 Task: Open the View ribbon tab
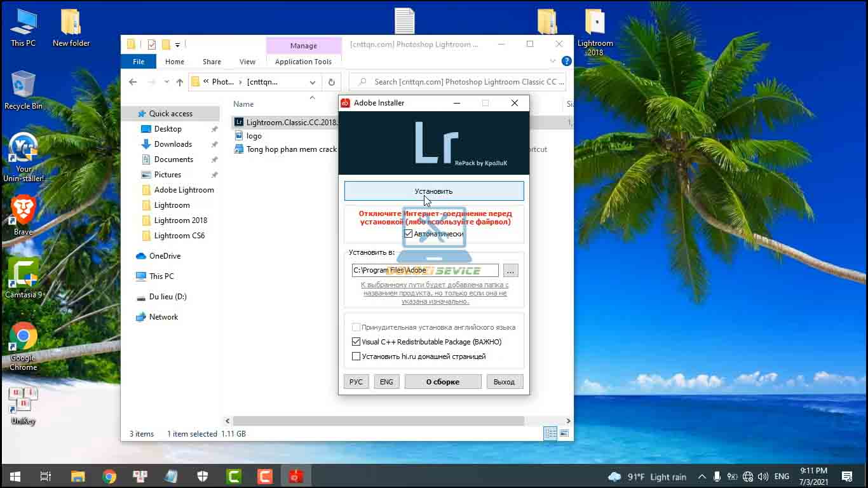tap(247, 61)
